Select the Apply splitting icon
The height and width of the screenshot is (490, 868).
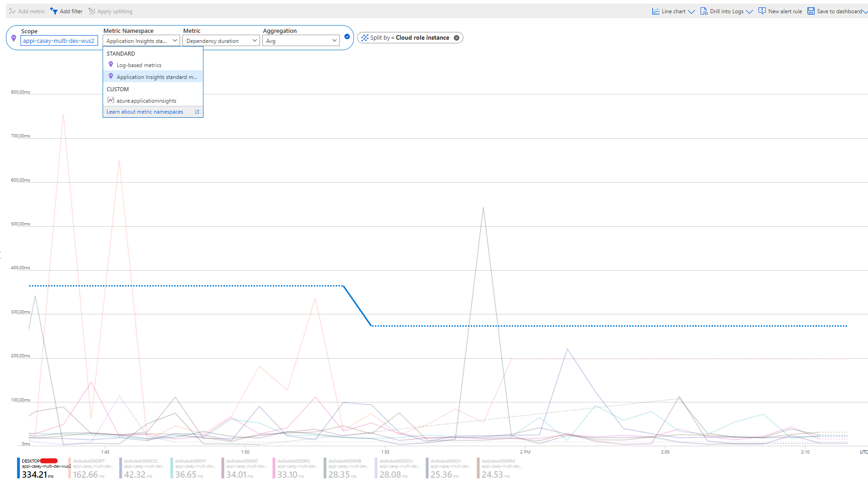pyautogui.click(x=91, y=11)
